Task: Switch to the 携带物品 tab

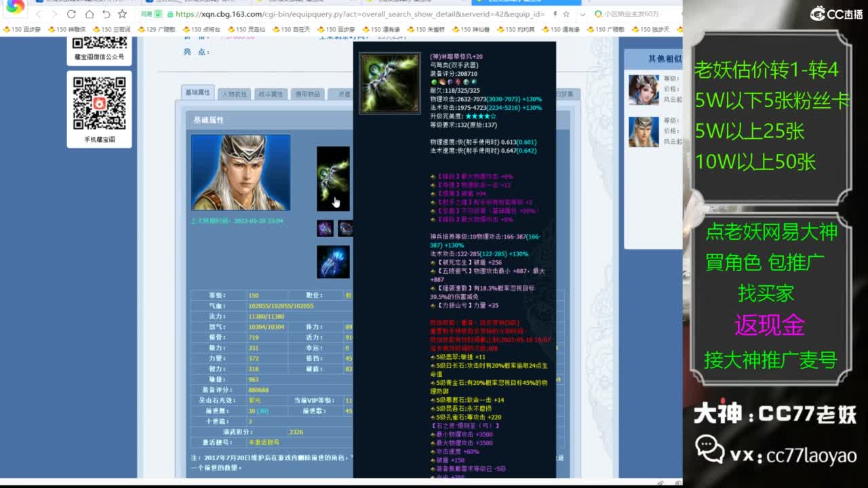Action: [x=307, y=94]
